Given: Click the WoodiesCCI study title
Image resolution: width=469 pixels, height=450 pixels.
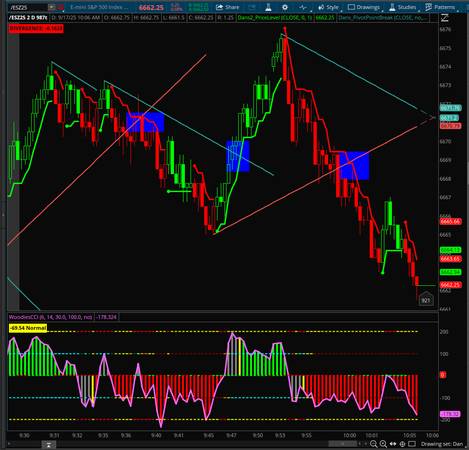Looking at the screenshot, I should pos(50,317).
